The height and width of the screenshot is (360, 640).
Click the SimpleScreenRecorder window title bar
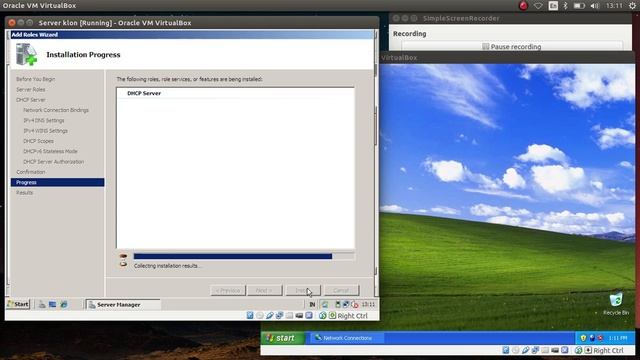(510, 18)
